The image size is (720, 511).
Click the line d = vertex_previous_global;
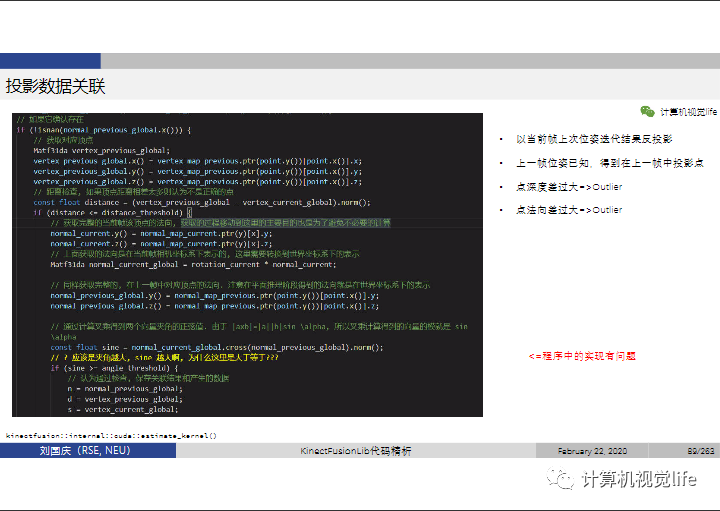(x=125, y=399)
